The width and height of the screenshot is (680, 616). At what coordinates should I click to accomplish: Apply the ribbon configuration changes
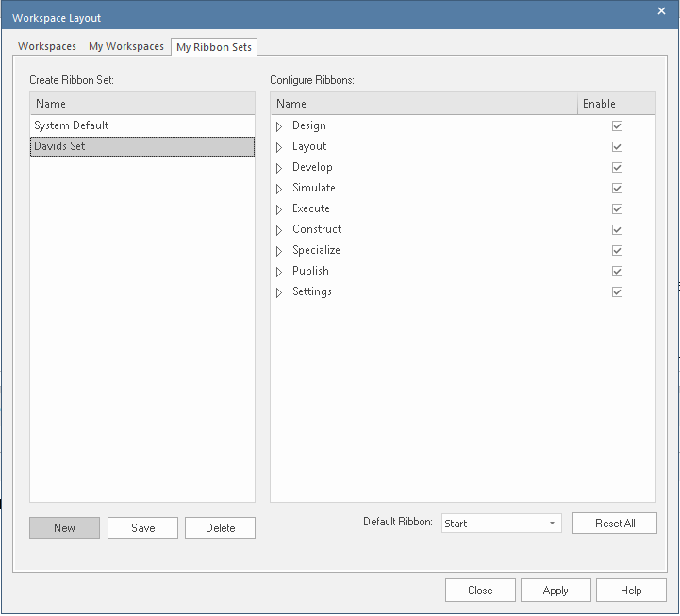tap(556, 591)
